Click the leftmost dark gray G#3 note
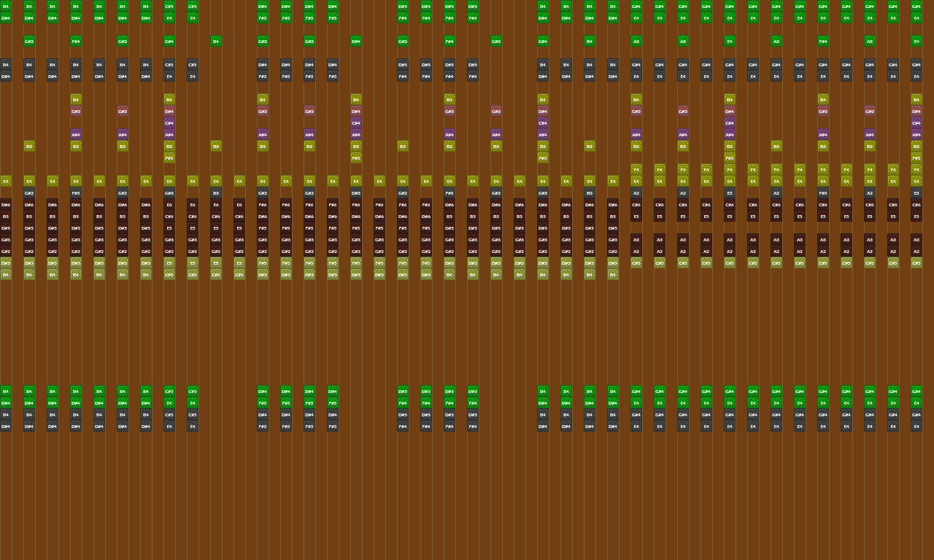 pyautogui.click(x=169, y=192)
